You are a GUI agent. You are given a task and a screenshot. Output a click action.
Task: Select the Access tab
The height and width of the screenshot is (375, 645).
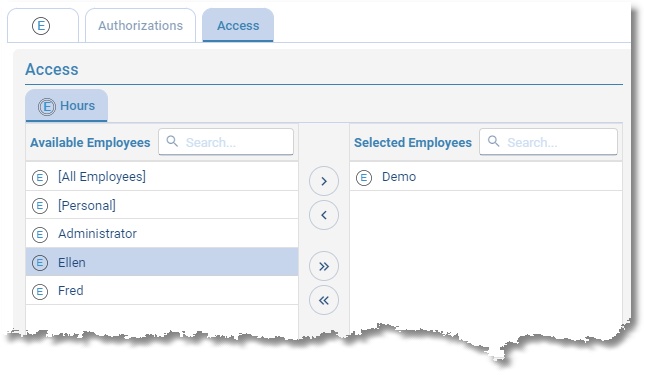(x=238, y=25)
